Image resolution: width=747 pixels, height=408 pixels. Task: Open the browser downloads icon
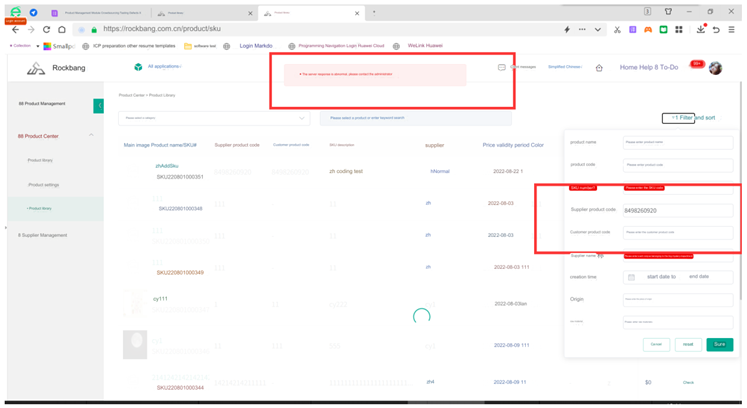(700, 30)
